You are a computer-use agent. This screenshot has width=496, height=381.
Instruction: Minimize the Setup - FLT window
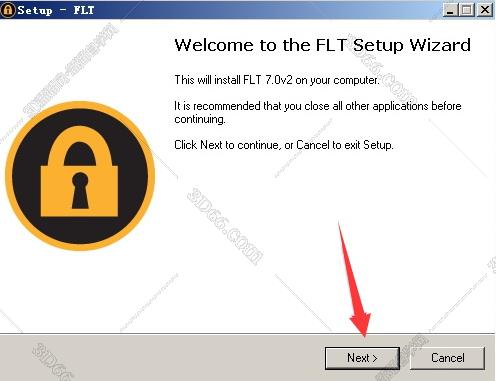click(450, 10)
